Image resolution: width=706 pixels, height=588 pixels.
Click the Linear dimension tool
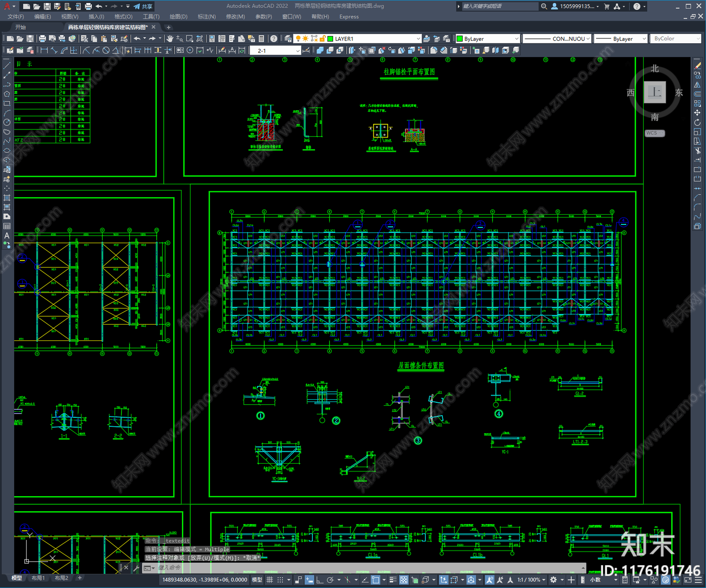pyautogui.click(x=44, y=50)
